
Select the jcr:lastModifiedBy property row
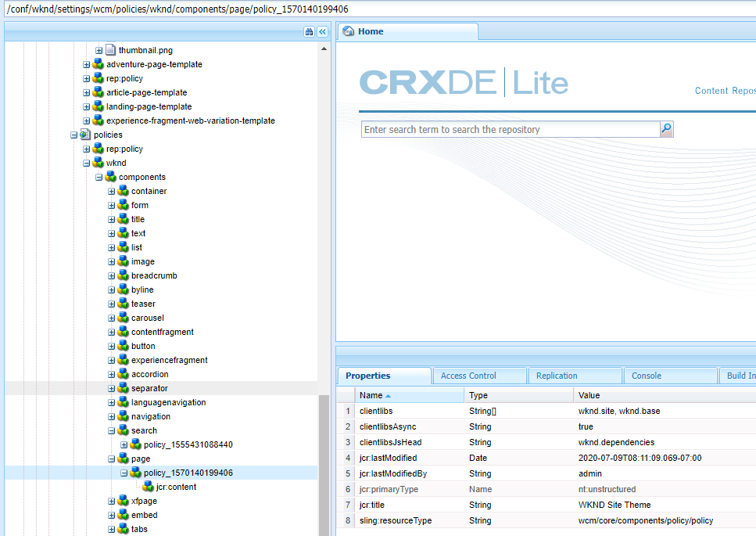coord(546,473)
